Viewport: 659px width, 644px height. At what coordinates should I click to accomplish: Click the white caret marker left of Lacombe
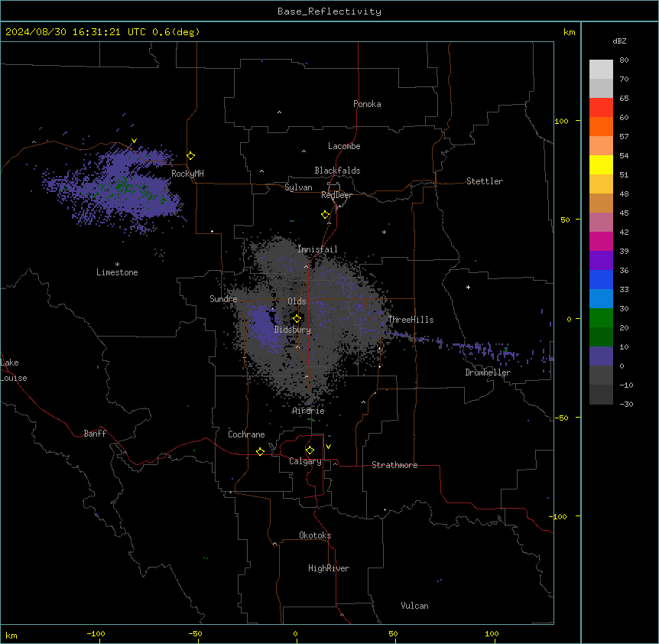pos(304,151)
